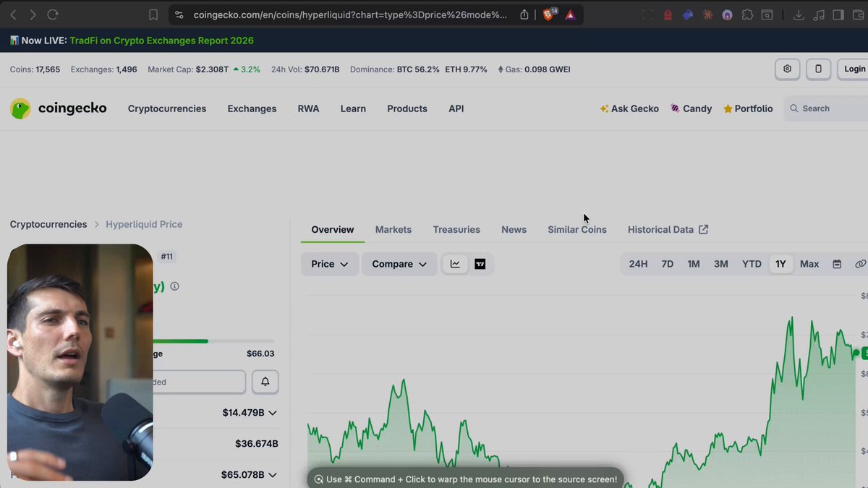Image resolution: width=868 pixels, height=488 pixels.
Task: Click the Cryptocurrencies breadcrumb link
Action: (48, 224)
